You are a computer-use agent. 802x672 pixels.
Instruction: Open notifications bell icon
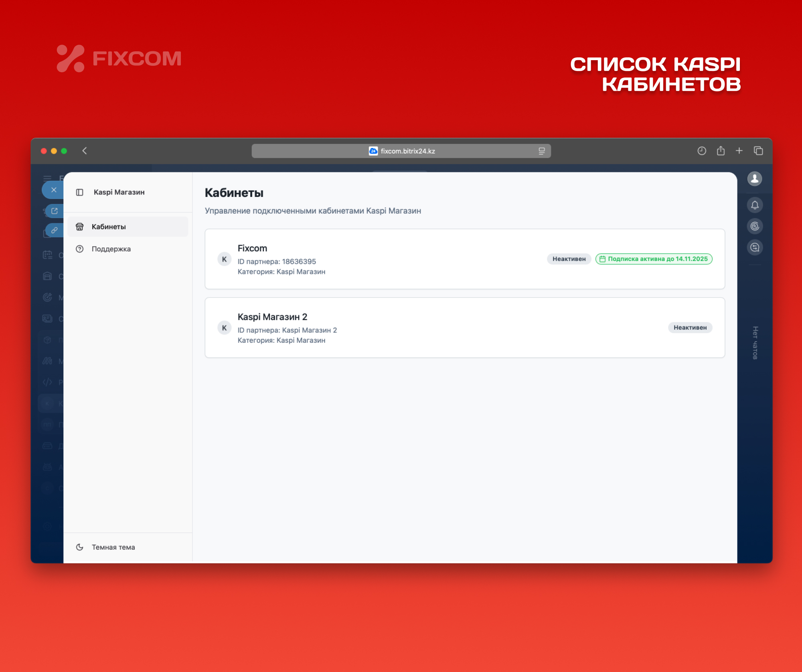point(754,205)
